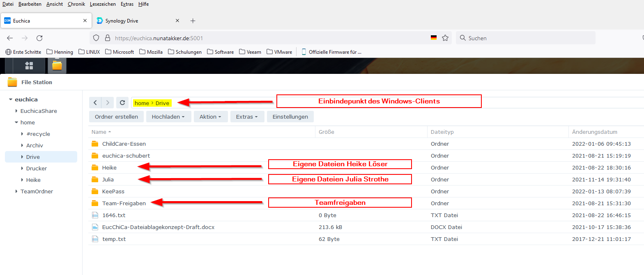
Task: Click File Station taskbar folder icon
Action: click(x=57, y=66)
